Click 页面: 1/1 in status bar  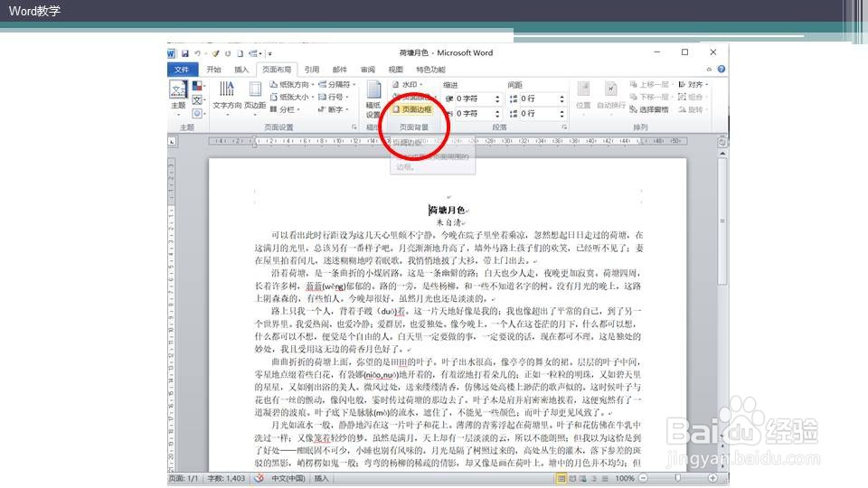pos(184,479)
